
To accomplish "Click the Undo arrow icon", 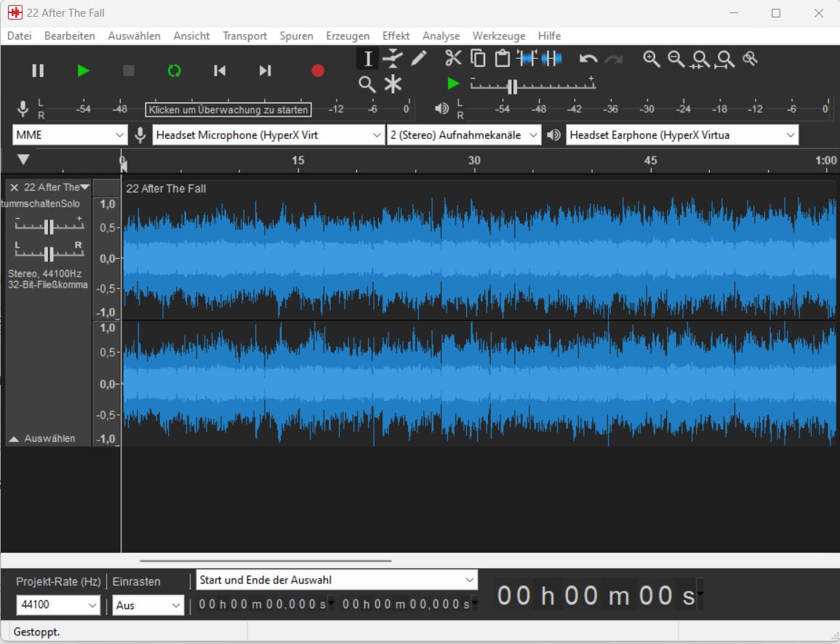I will click(x=588, y=59).
